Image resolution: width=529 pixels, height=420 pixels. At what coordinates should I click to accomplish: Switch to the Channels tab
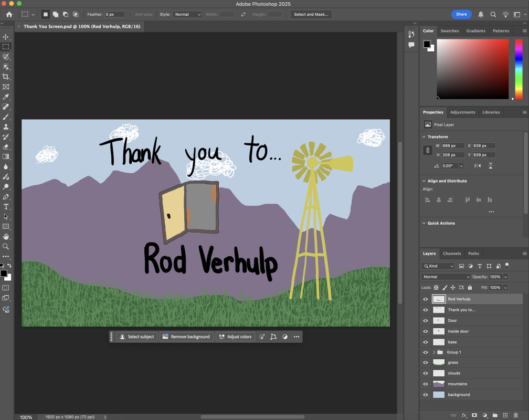452,254
